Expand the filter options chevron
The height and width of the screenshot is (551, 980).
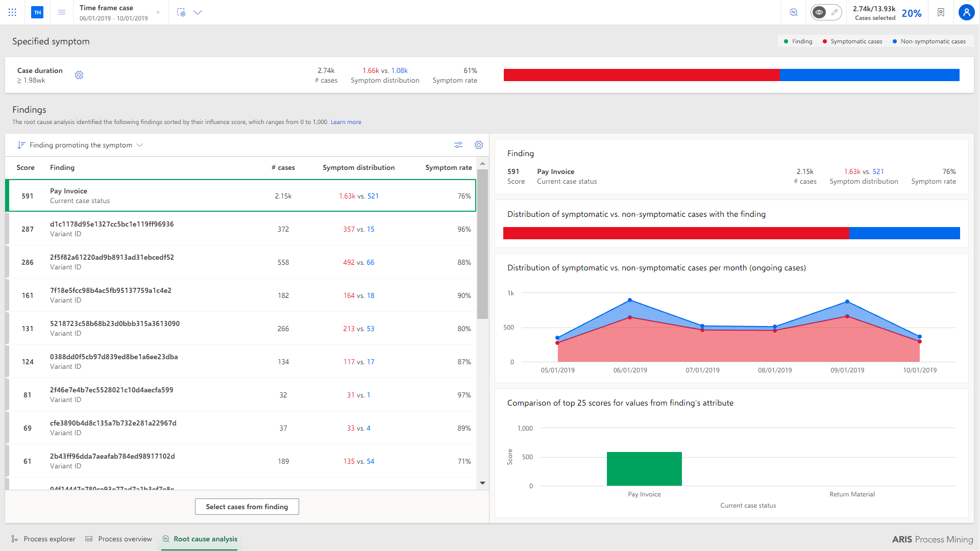pyautogui.click(x=198, y=12)
